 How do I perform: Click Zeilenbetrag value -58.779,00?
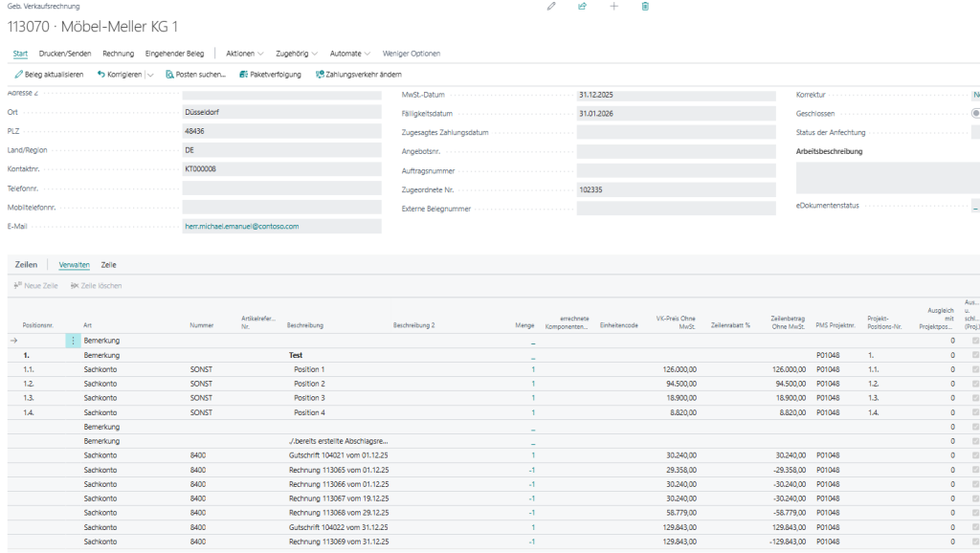(791, 513)
